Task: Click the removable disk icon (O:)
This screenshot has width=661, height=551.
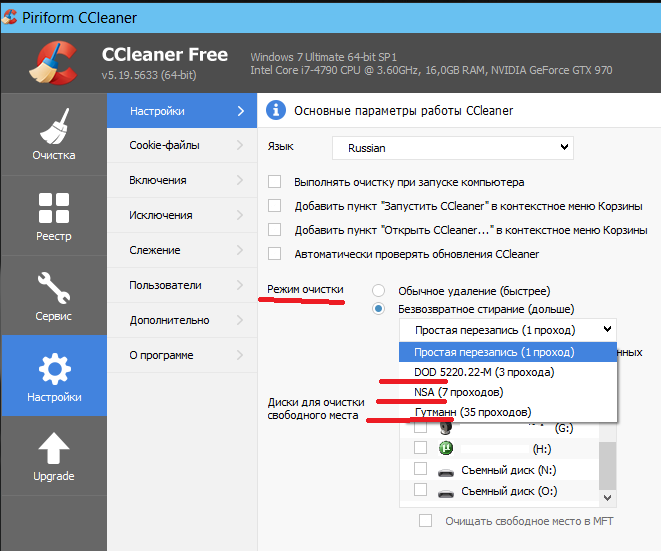Action: coord(446,493)
